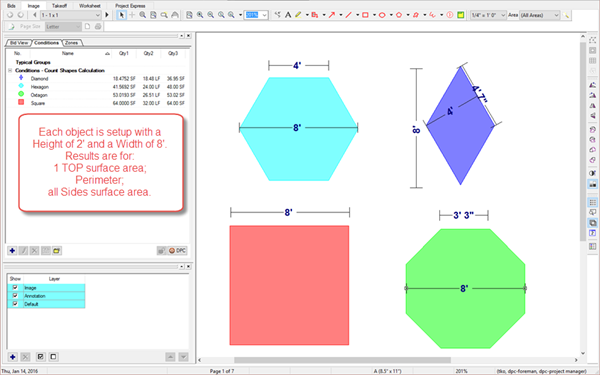This screenshot has height=375, width=600.
Task: Select the red cloud annotation tool
Action: (x=416, y=15)
